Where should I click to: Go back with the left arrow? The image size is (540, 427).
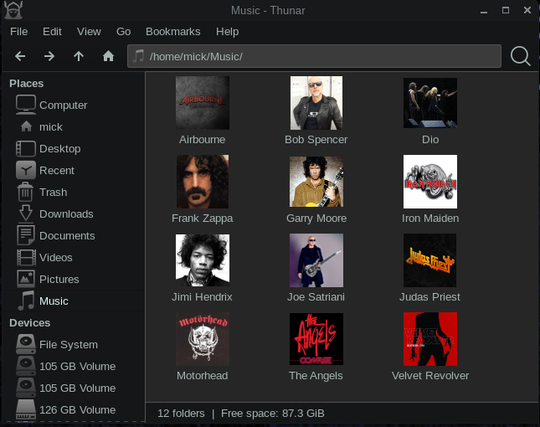coord(20,56)
